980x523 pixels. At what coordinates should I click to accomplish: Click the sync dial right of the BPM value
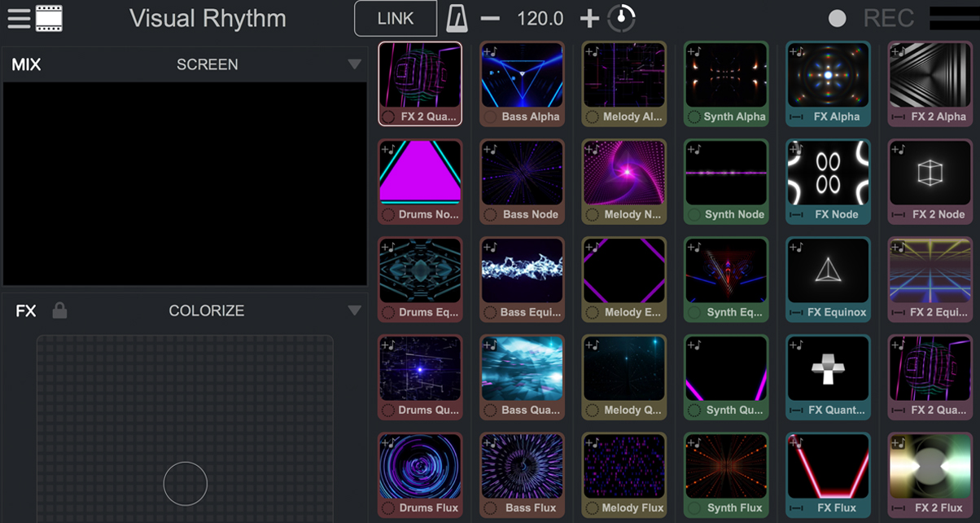(621, 17)
